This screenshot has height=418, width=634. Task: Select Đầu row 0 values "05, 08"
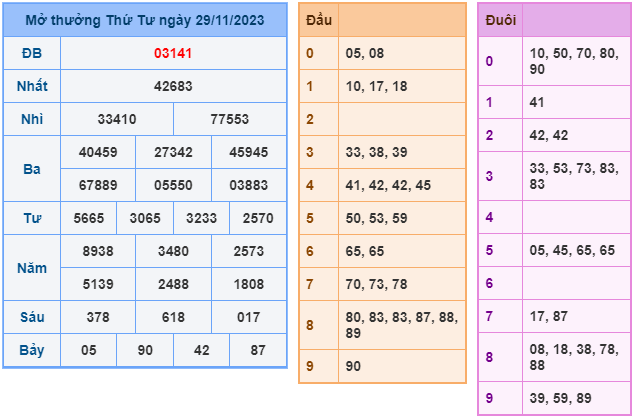point(365,53)
